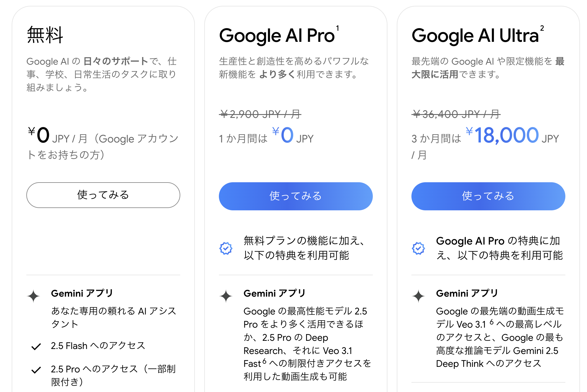Click the checkmark beside 2.5 Flash へのアクセス
Image resolution: width=587 pixels, height=392 pixels.
pyautogui.click(x=36, y=347)
